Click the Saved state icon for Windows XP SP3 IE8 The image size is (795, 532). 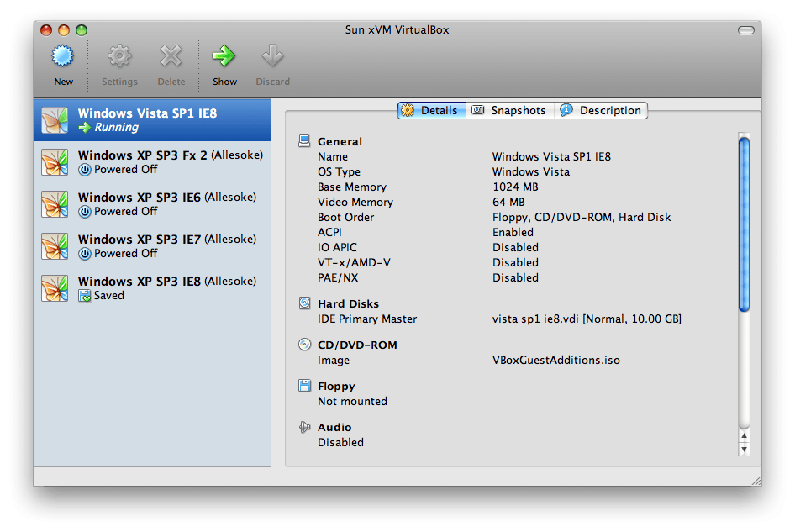86,295
